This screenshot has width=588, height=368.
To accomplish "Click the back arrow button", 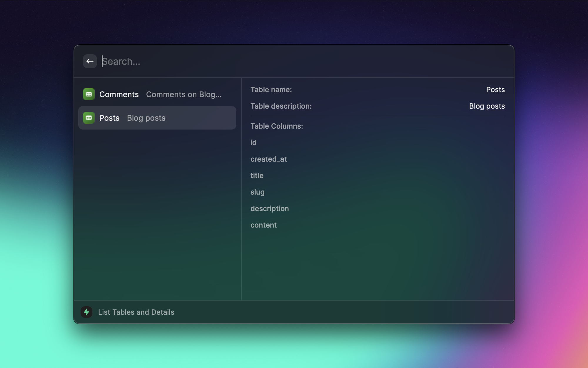I will 90,61.
